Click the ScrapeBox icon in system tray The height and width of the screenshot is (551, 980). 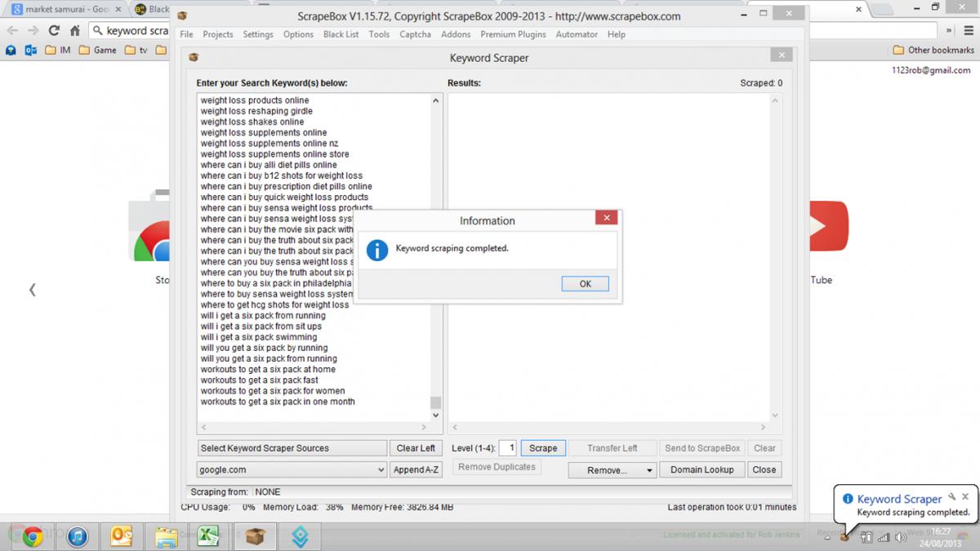(x=845, y=537)
